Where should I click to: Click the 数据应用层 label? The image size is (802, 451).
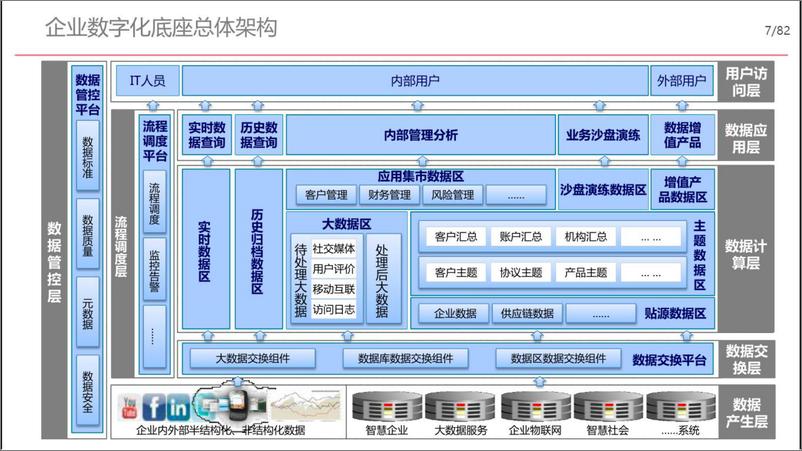746,138
